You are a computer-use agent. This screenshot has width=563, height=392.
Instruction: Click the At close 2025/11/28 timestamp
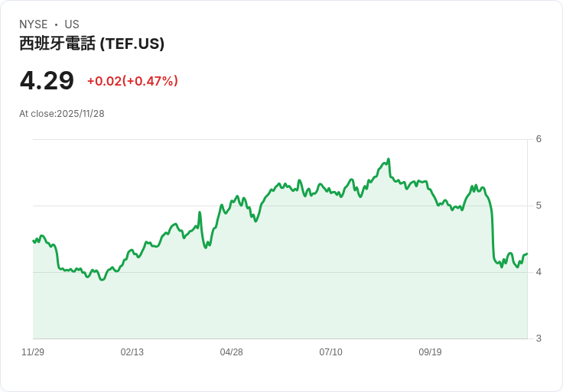(x=62, y=114)
